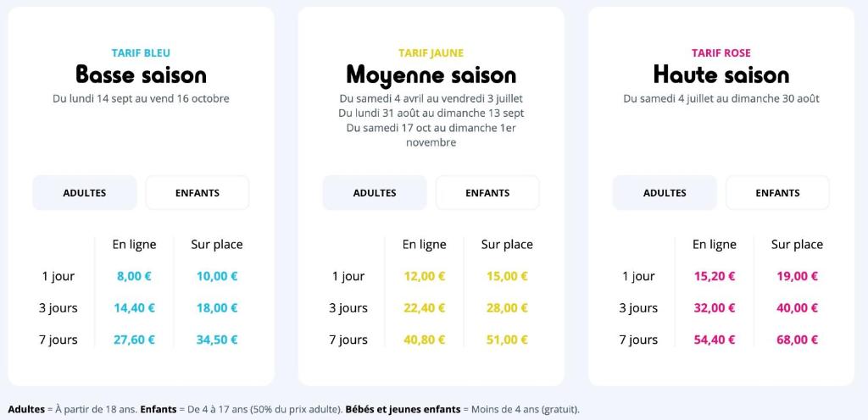Screen dimensions: 868x420
Task: Click the TARIF ROSE label
Action: (x=721, y=53)
